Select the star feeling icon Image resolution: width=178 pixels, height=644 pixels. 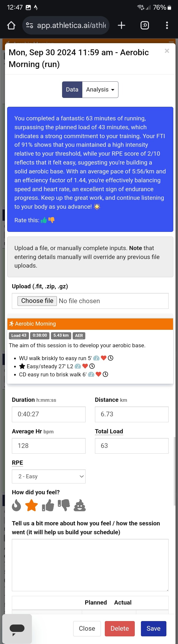[32, 505]
